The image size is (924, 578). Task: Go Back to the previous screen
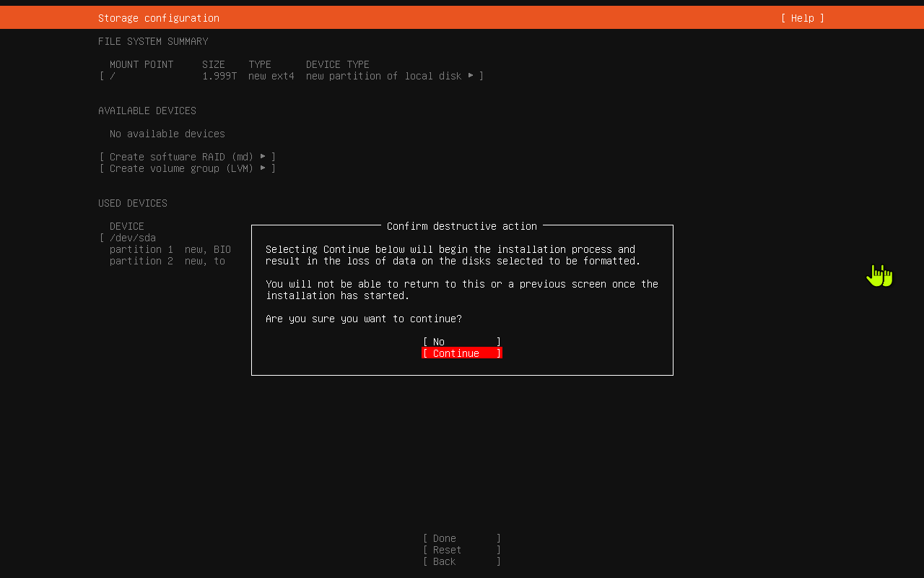[462, 561]
